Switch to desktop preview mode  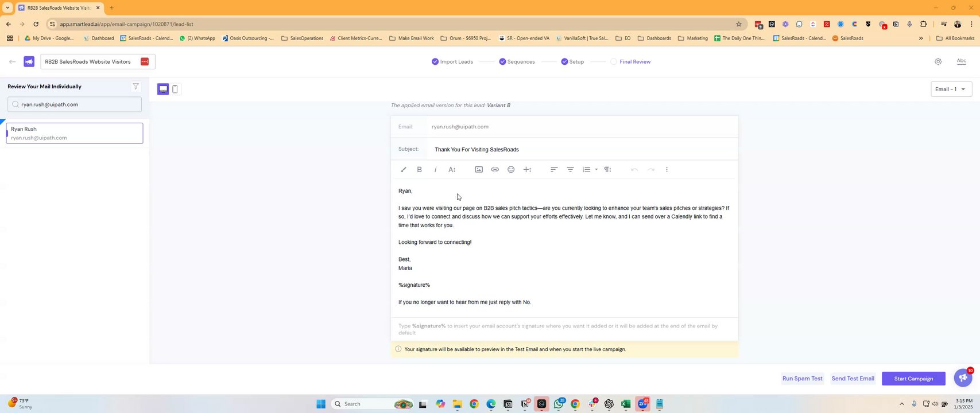[x=163, y=89]
